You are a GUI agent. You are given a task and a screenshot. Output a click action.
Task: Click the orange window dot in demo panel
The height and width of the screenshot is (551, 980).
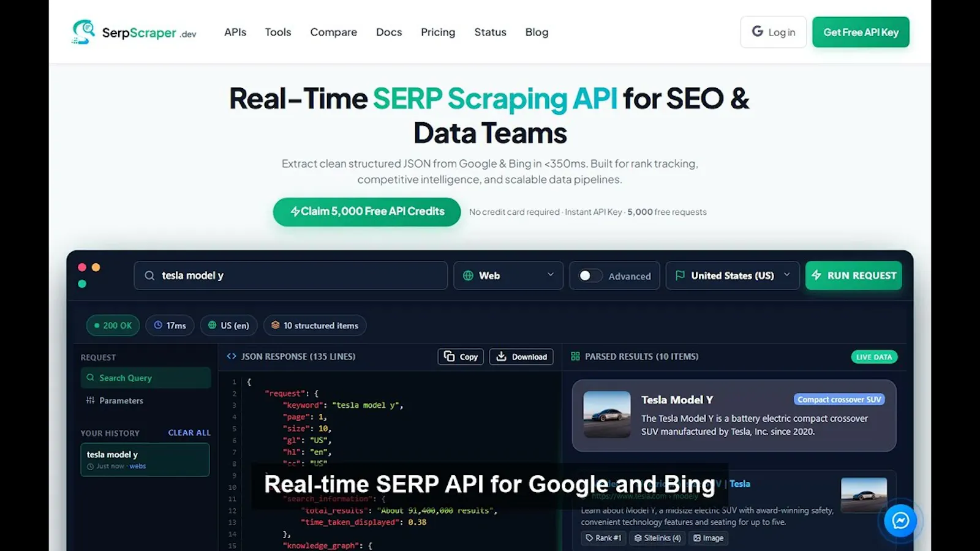click(x=96, y=268)
